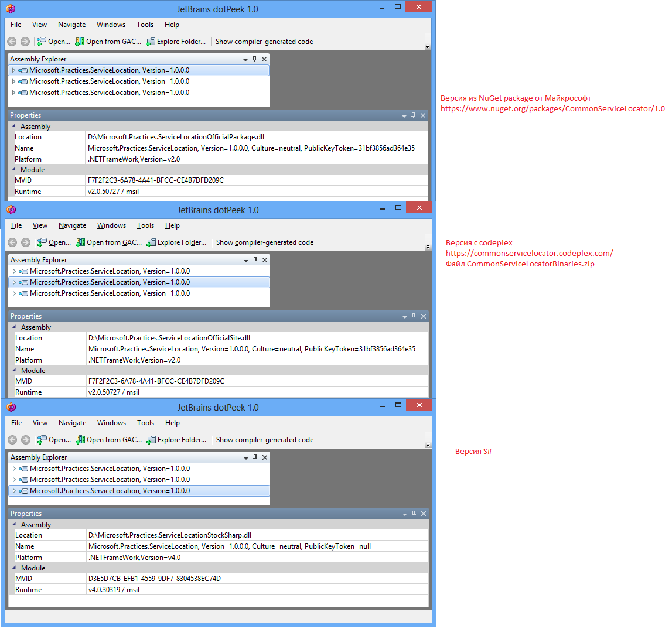Click Open... in bottom dotPeek window
This screenshot has height=629, width=672.
click(54, 440)
